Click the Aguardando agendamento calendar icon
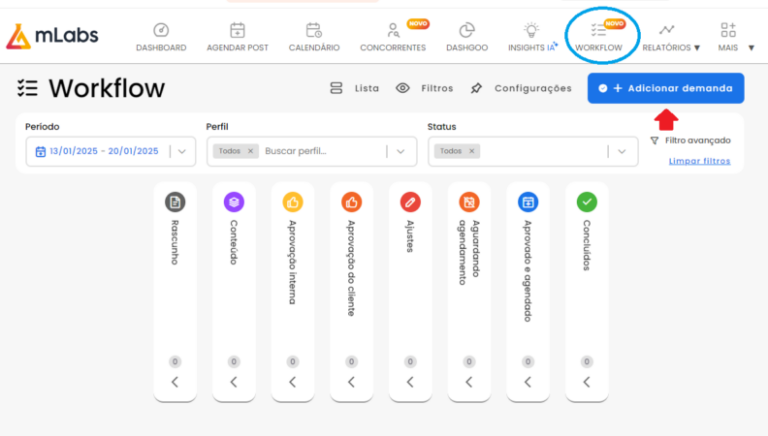Image resolution: width=768 pixels, height=436 pixels. [x=469, y=202]
